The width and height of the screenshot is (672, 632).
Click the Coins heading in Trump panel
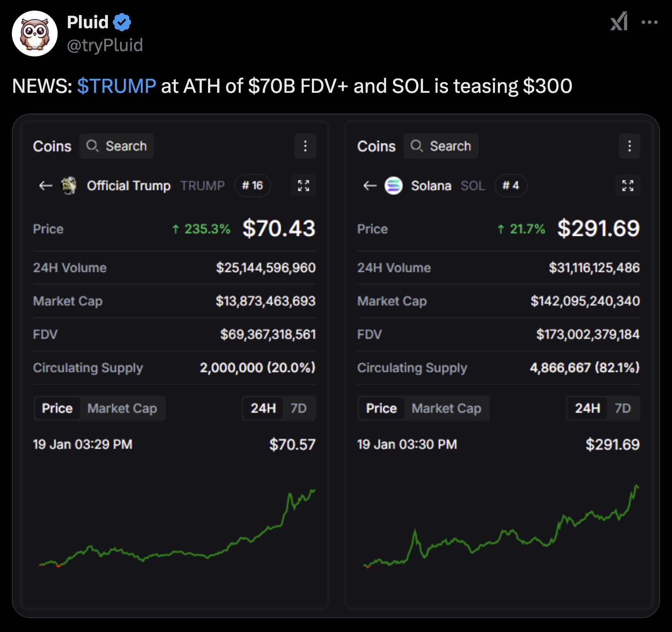(52, 146)
